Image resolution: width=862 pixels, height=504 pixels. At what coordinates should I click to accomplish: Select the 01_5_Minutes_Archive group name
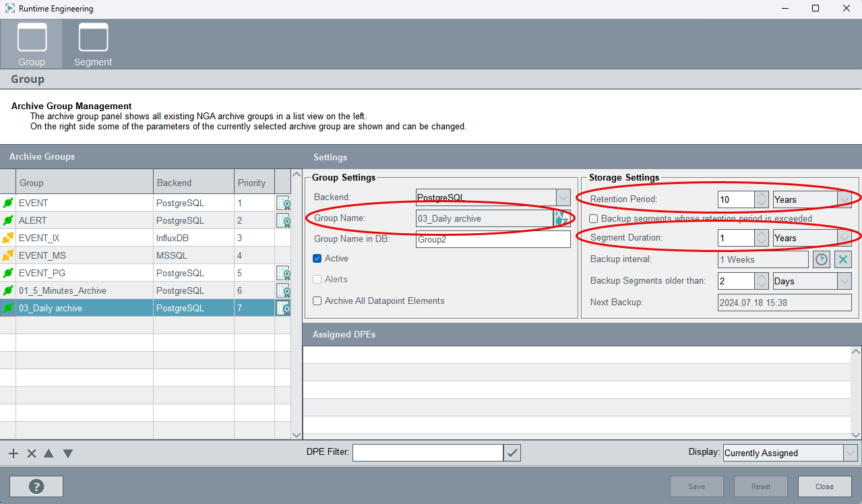63,290
